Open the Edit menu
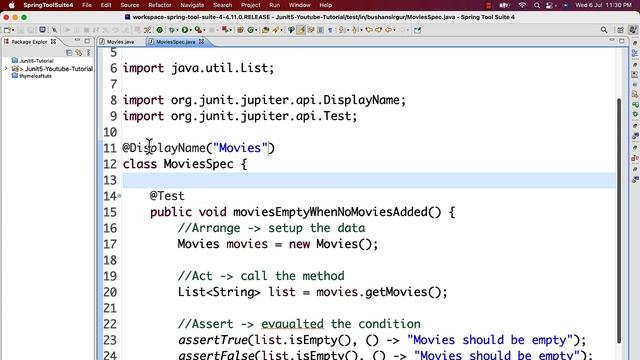This screenshot has height=360, width=640. 106,5
